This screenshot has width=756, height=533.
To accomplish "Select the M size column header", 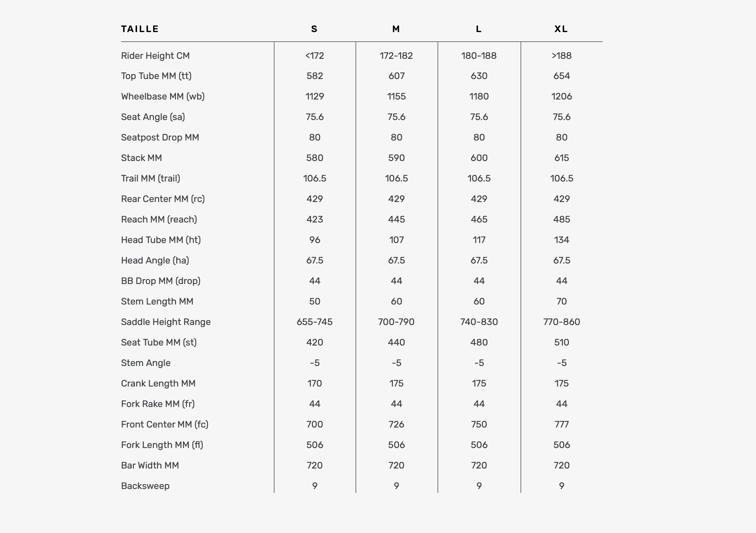I will [x=396, y=29].
